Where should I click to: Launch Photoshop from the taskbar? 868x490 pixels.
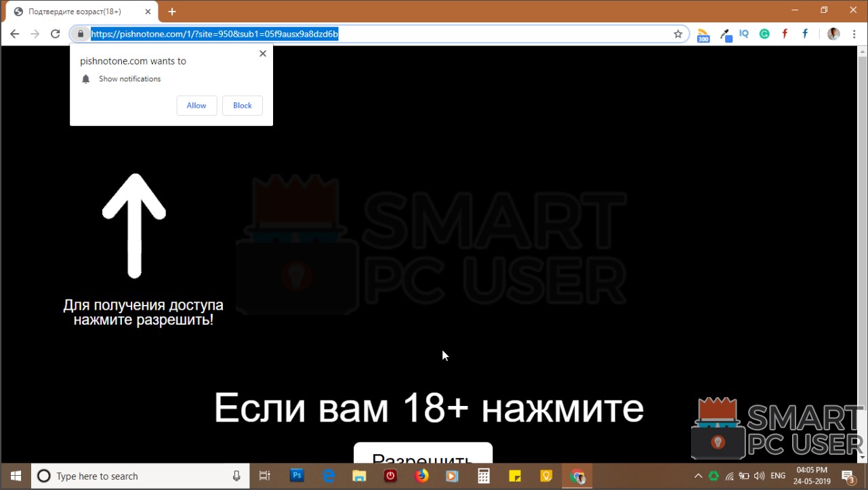pos(297,476)
